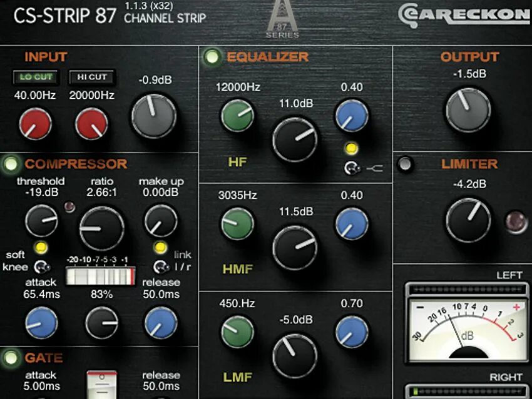Toggle the Equalizer power LED

click(x=212, y=57)
